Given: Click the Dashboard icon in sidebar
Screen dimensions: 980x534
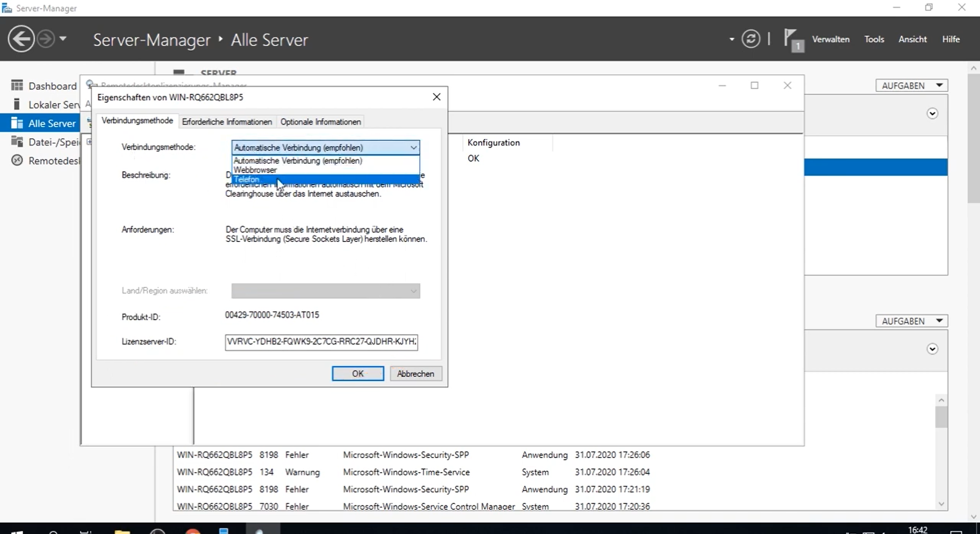Looking at the screenshot, I should [17, 86].
